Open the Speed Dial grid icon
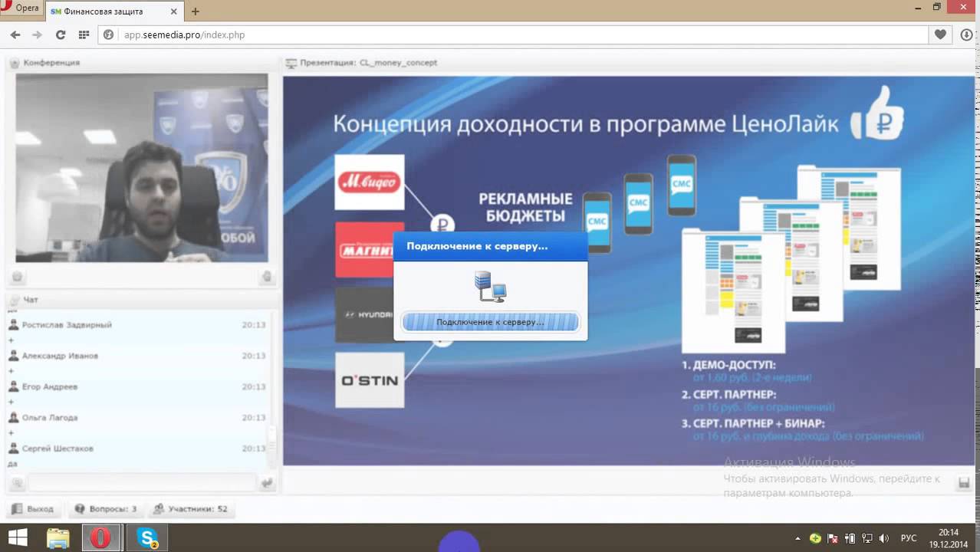Image resolution: width=980 pixels, height=552 pixels. tap(84, 34)
